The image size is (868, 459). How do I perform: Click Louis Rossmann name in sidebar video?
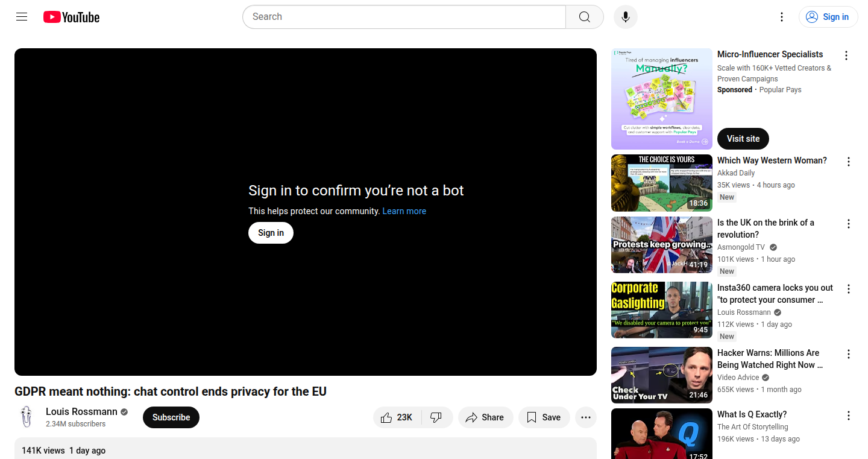coord(744,312)
